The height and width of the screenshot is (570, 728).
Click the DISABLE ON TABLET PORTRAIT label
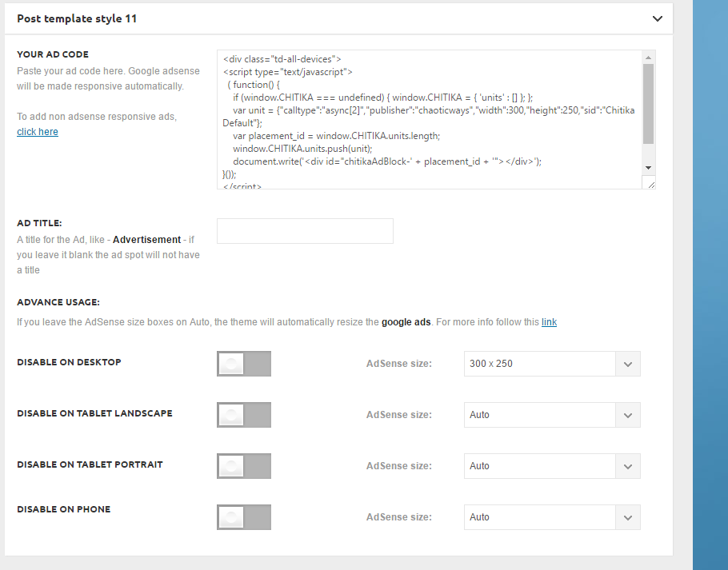click(90, 464)
